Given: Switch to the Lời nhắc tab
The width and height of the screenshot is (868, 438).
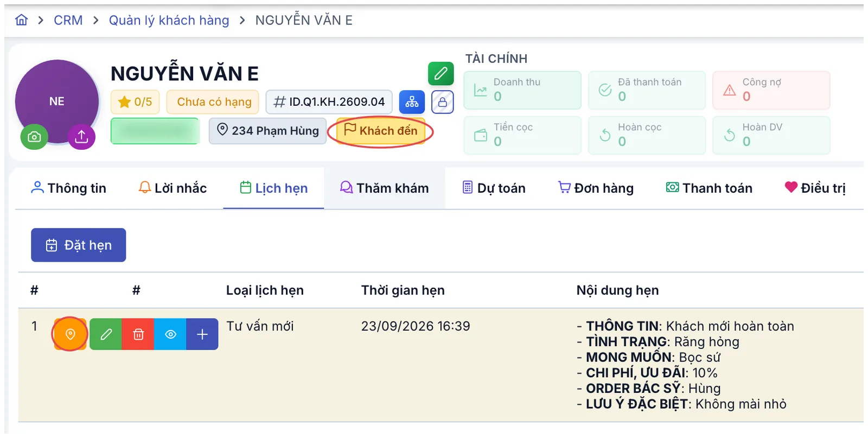Looking at the screenshot, I should point(173,188).
